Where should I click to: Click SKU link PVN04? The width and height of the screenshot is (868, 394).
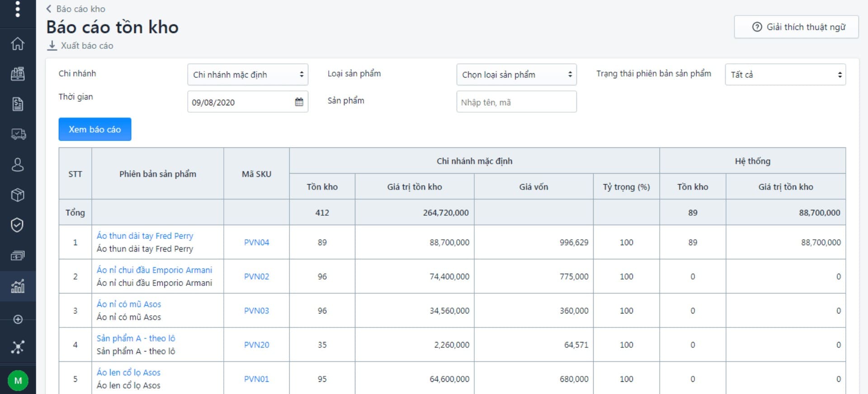[256, 242]
